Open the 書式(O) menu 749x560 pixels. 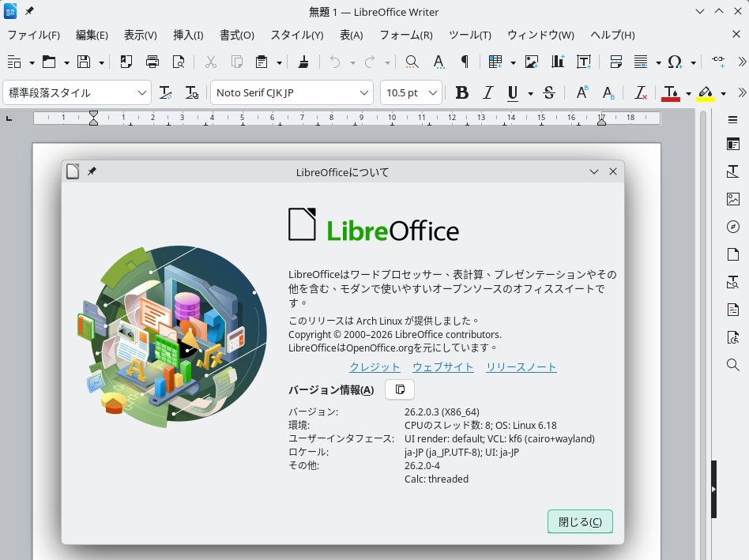click(x=236, y=35)
